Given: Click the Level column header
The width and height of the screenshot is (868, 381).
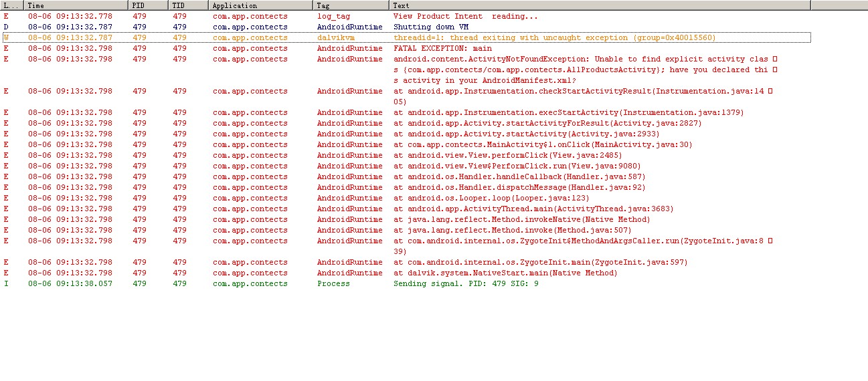Looking at the screenshot, I should (x=12, y=5).
